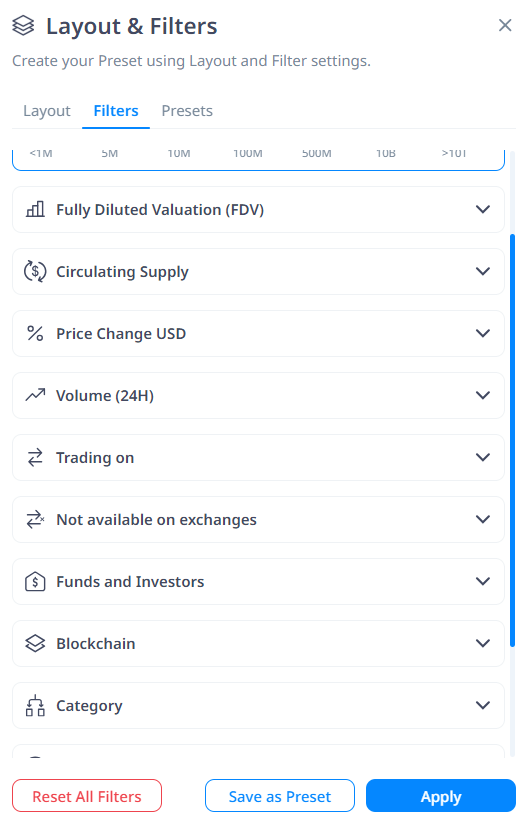
Task: Expand the Price Change USD chevron
Action: (483, 333)
